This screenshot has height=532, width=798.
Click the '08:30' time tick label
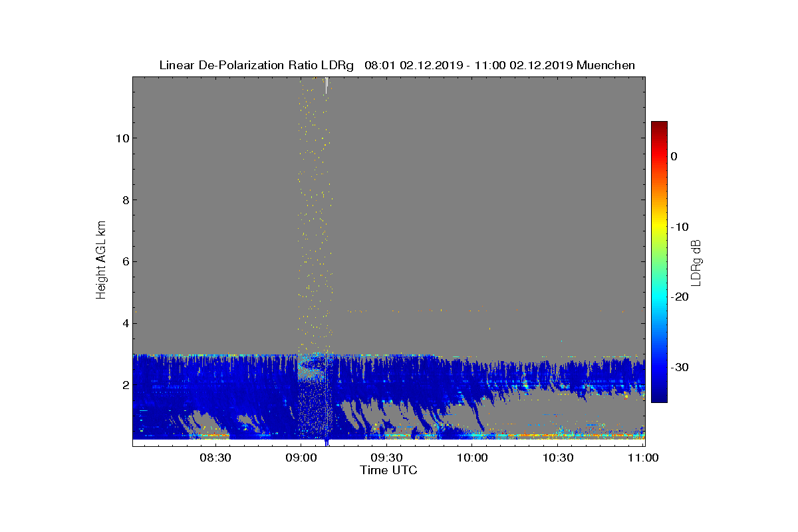[215, 458]
